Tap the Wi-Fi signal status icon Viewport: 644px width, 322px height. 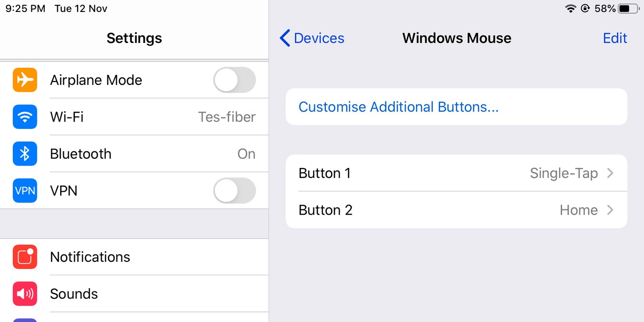(571, 9)
